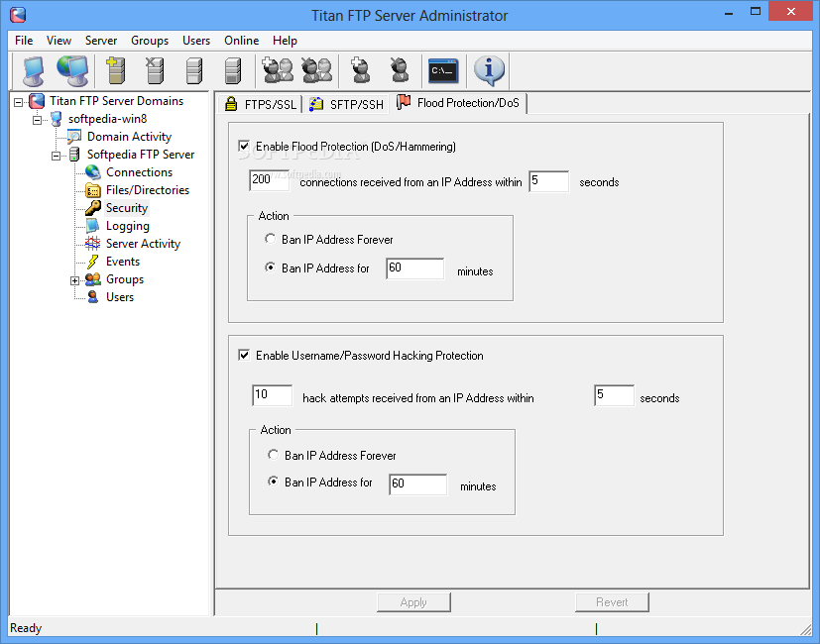The image size is (820, 644).
Task: Open the Online menu
Action: [x=242, y=41]
